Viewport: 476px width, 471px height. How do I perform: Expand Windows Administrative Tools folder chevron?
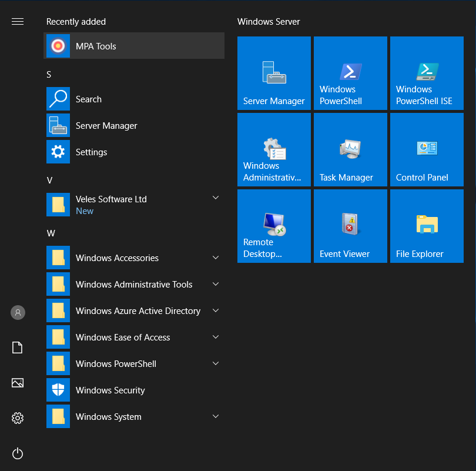pos(216,284)
